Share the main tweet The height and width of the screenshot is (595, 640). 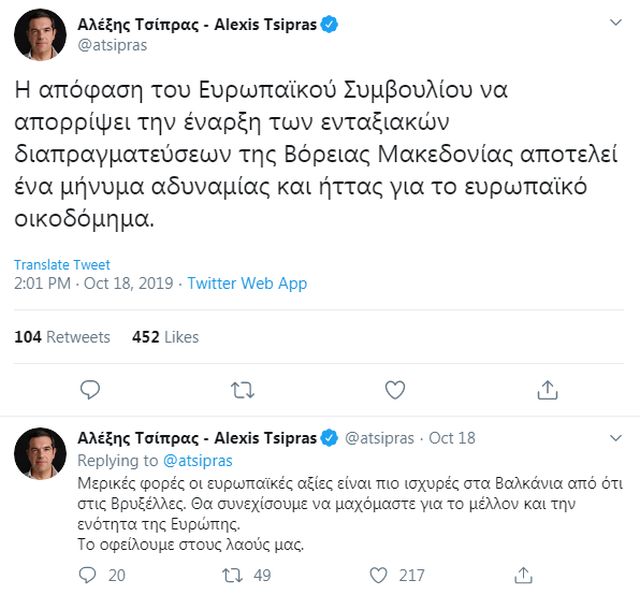547,389
